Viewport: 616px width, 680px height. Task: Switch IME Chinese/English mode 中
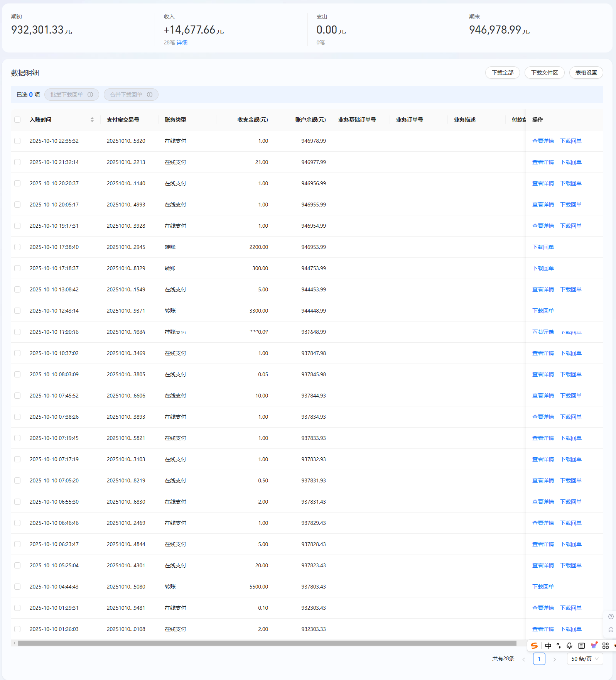coord(548,646)
